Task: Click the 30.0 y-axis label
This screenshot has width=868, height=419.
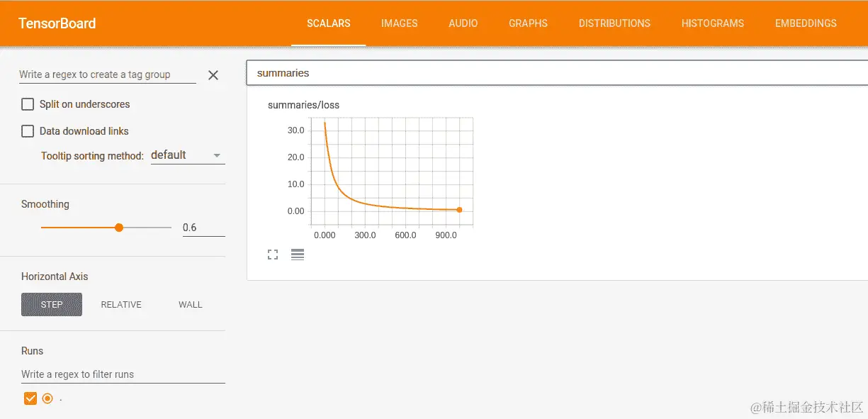Action: pos(295,130)
